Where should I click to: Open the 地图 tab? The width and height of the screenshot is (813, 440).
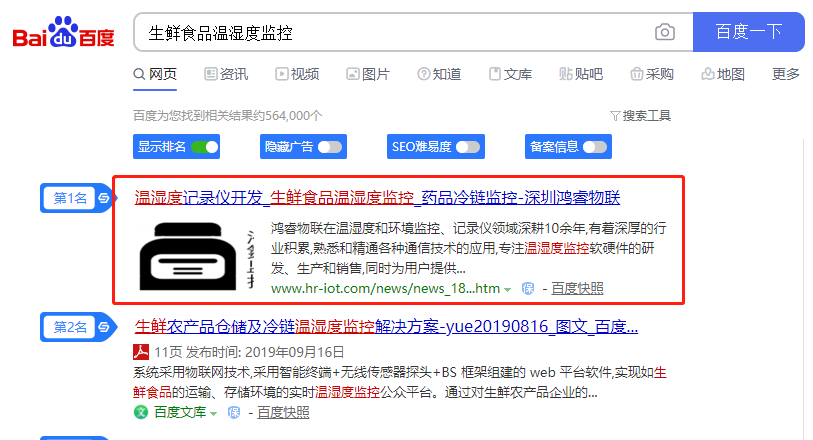click(723, 74)
